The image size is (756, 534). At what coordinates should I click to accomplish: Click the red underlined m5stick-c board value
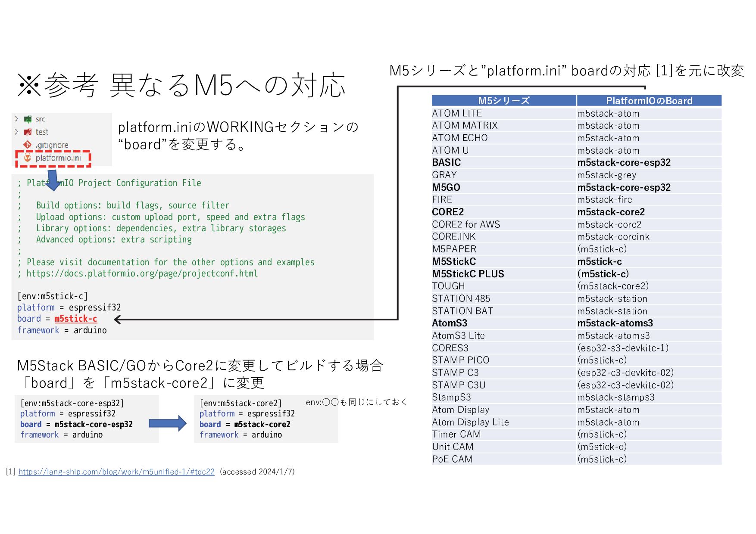(x=76, y=319)
